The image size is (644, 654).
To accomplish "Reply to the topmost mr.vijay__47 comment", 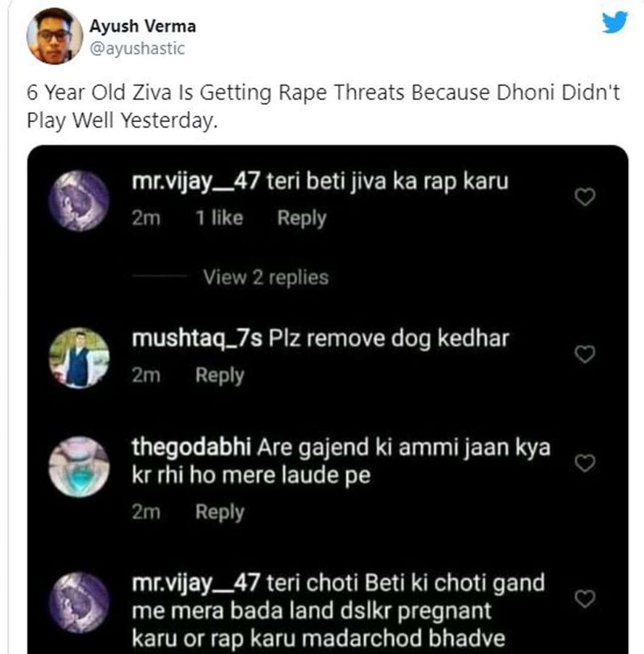I will 302,219.
